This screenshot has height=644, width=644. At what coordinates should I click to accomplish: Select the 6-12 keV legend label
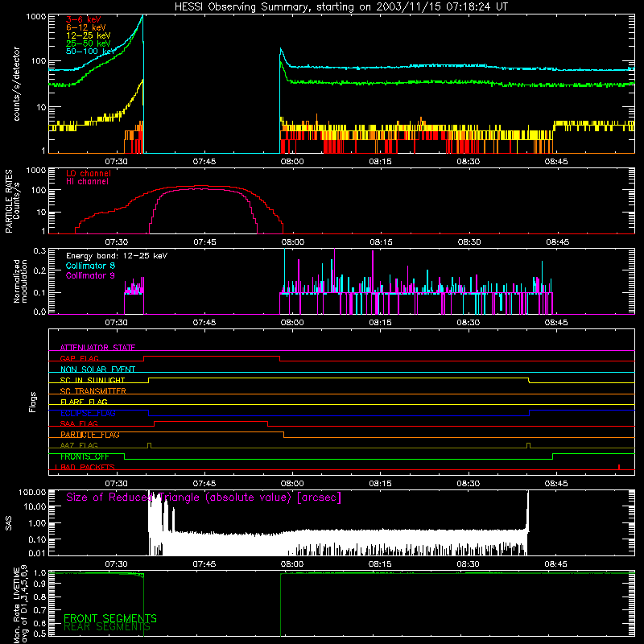[86, 27]
